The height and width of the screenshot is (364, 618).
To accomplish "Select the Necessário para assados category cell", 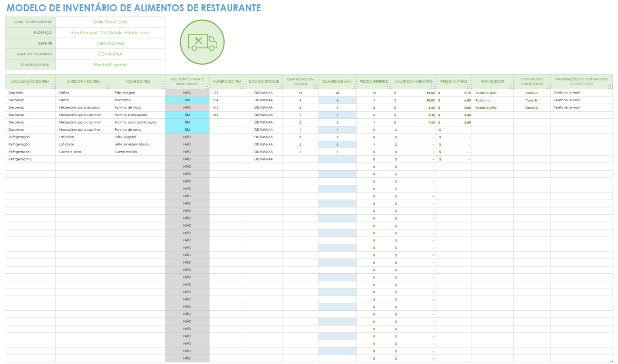I will 83,107.
